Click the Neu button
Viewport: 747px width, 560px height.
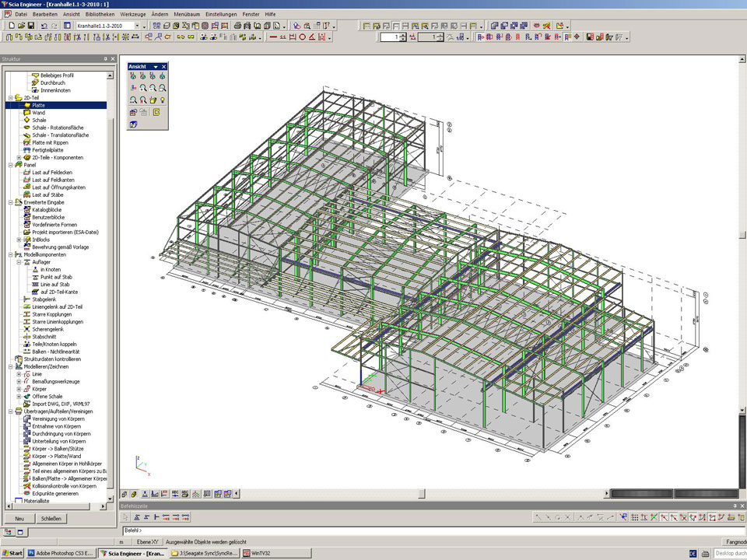pos(19,518)
